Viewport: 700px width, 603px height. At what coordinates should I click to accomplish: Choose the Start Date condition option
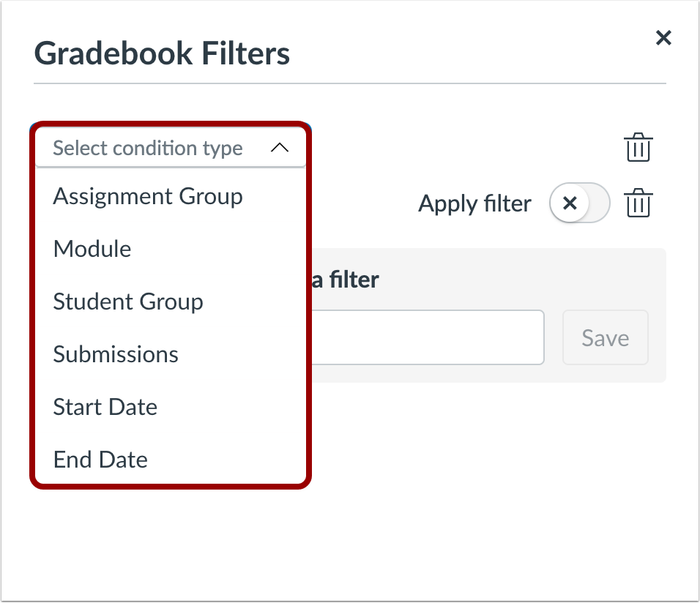click(x=105, y=407)
